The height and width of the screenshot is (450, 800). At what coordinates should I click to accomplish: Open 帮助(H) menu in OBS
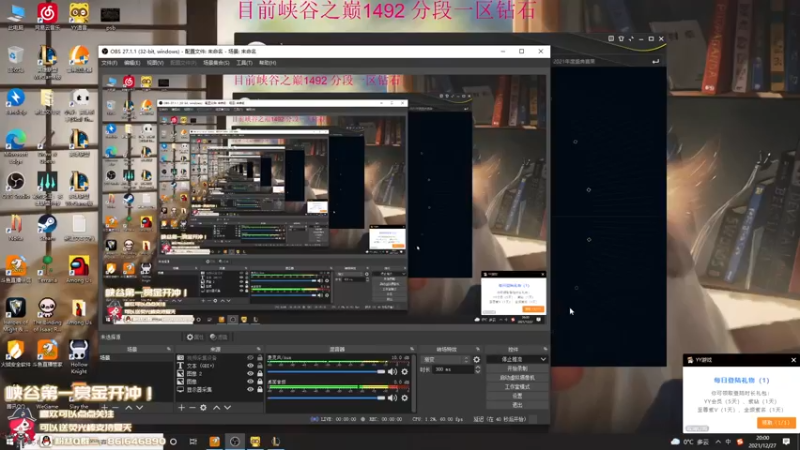267,63
